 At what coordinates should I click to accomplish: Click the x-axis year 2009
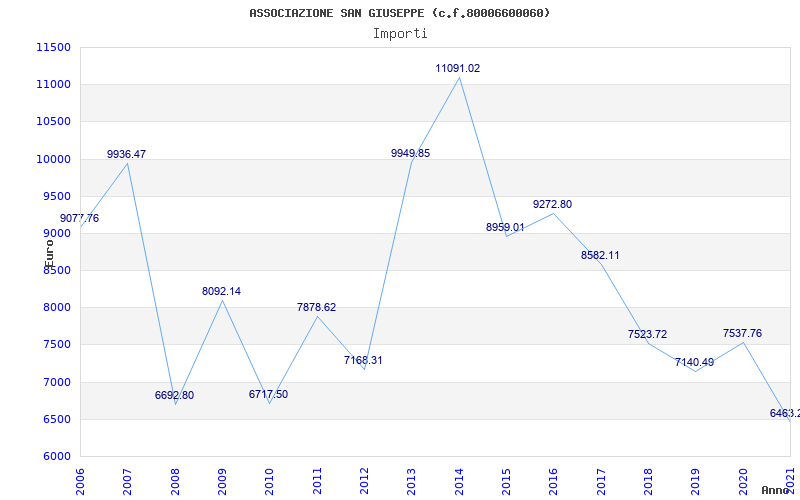pos(222,482)
